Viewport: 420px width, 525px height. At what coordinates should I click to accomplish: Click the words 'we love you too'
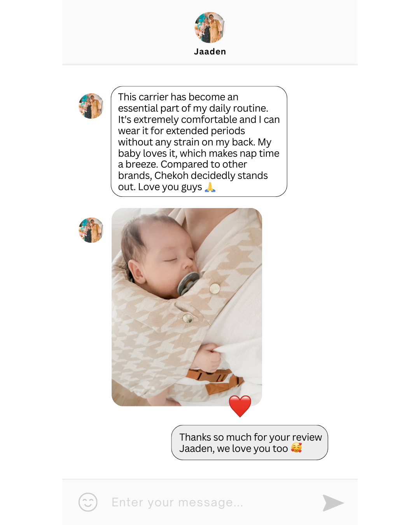pyautogui.click(x=252, y=449)
